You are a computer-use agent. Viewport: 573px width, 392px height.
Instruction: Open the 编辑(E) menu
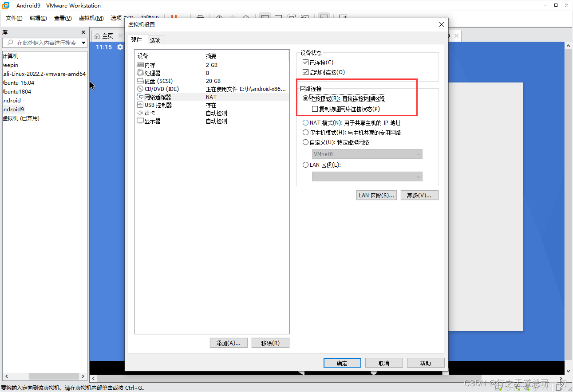pyautogui.click(x=38, y=18)
